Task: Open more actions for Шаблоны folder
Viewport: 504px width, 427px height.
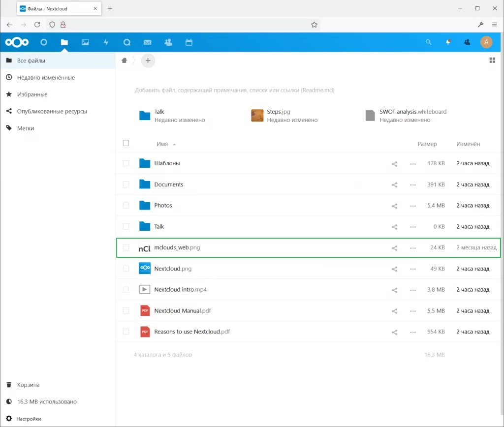Action: tap(413, 164)
